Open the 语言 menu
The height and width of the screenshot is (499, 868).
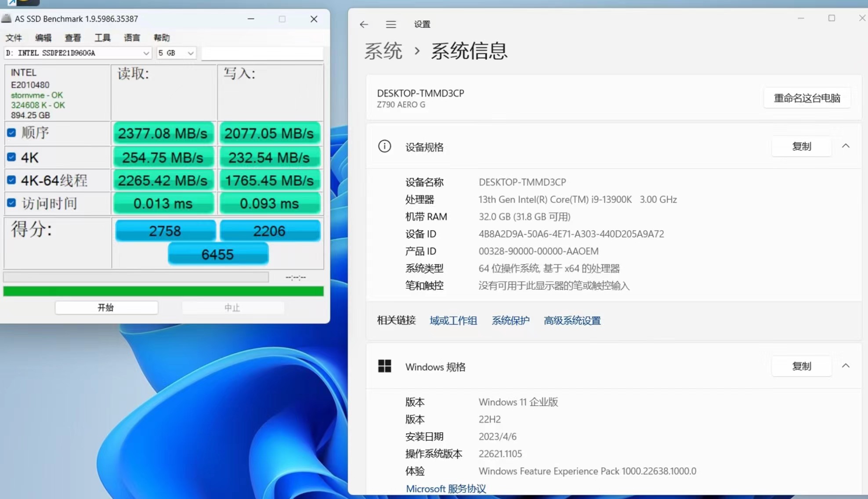tap(132, 38)
